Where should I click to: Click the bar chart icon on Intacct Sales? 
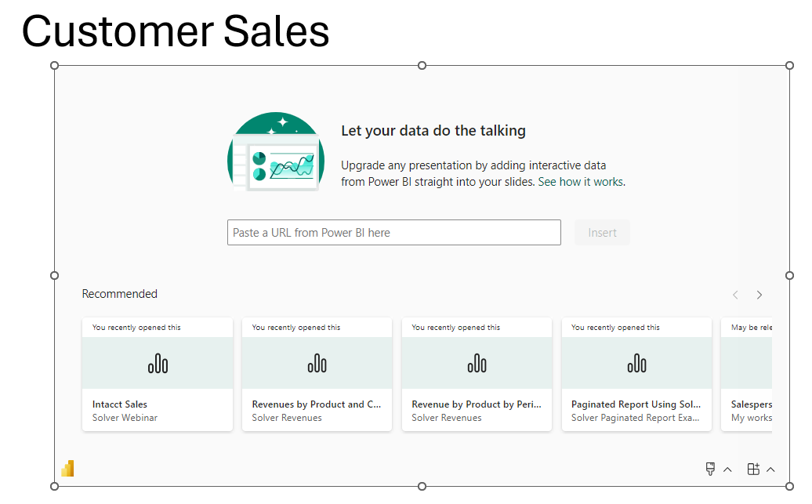click(158, 363)
